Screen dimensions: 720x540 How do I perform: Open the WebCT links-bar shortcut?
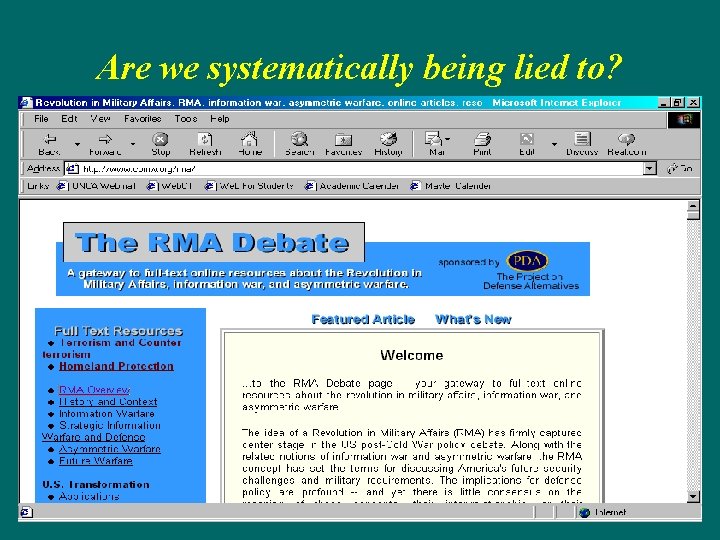coord(169,186)
